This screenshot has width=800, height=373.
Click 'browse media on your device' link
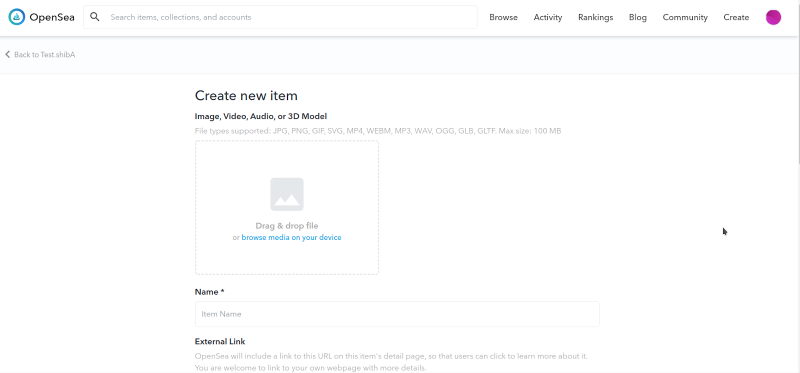click(291, 237)
